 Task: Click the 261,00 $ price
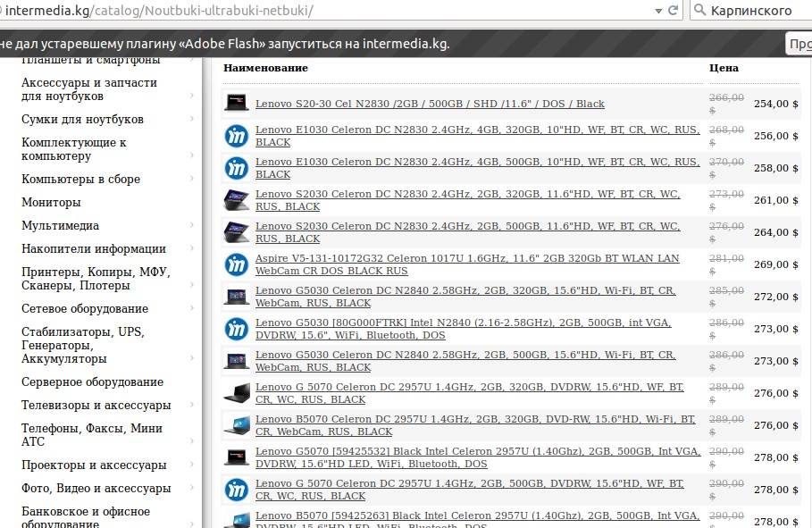tap(775, 200)
